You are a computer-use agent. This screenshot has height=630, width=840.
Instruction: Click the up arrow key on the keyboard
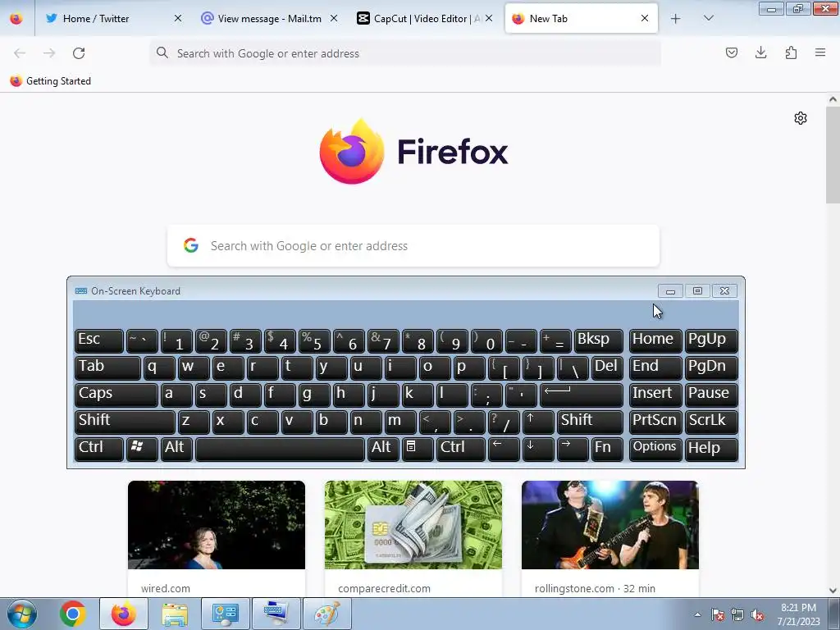coord(538,422)
